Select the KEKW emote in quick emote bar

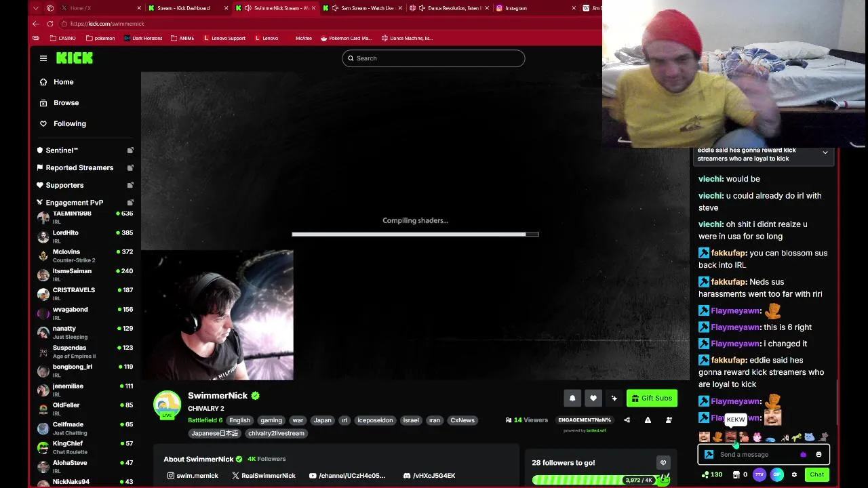coord(730,437)
